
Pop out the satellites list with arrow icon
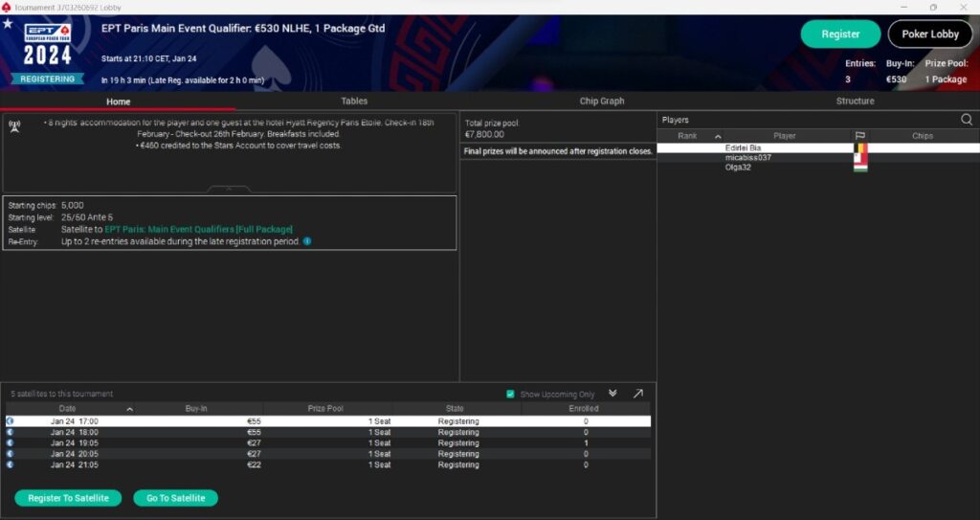pos(637,394)
